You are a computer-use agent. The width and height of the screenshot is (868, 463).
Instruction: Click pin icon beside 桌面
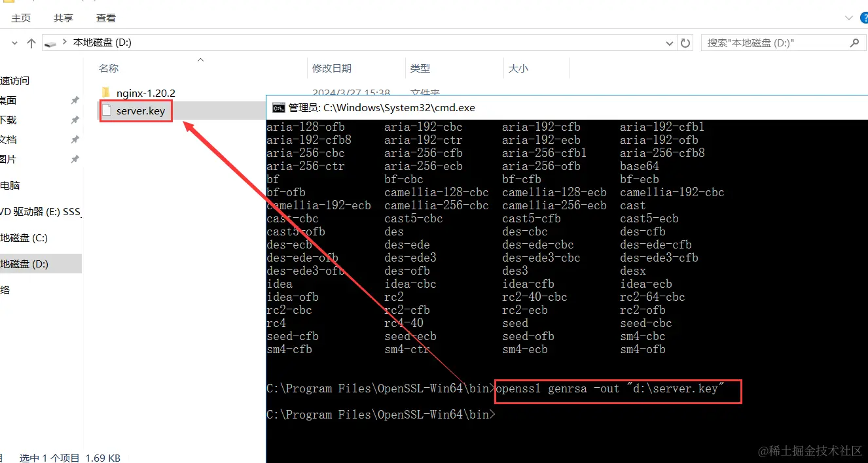click(75, 100)
